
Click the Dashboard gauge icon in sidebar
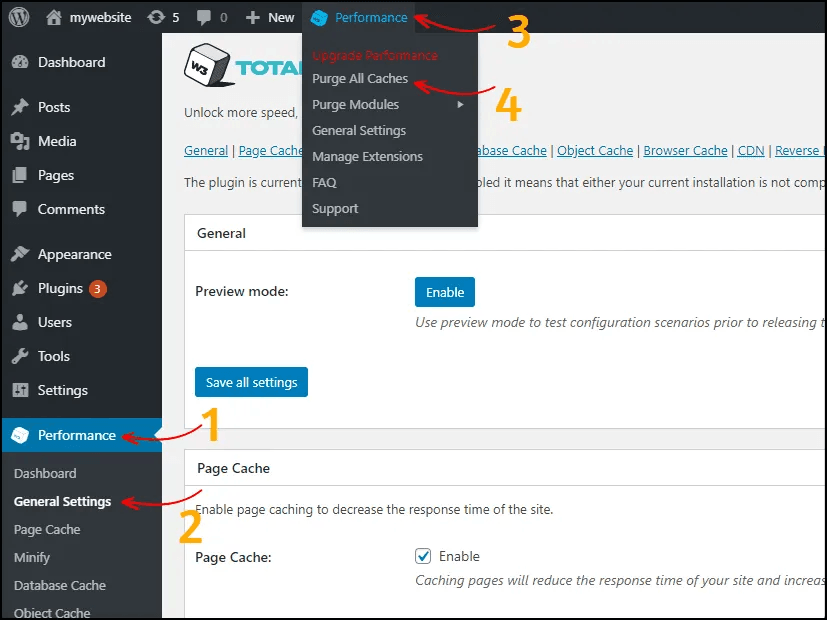20,62
